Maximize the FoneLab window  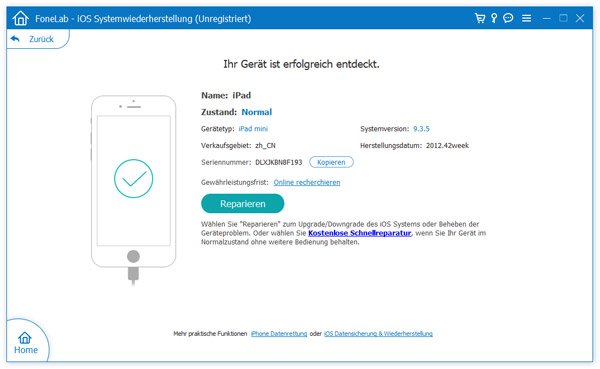point(563,18)
